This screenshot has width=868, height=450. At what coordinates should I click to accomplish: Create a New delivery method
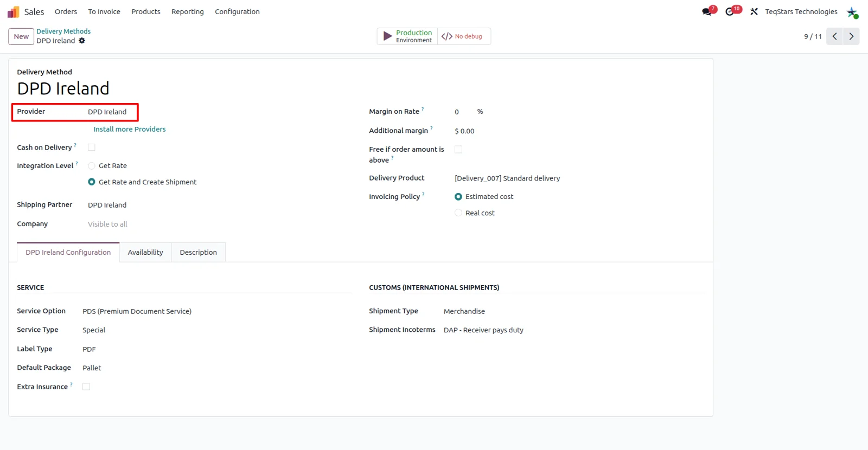(x=21, y=36)
